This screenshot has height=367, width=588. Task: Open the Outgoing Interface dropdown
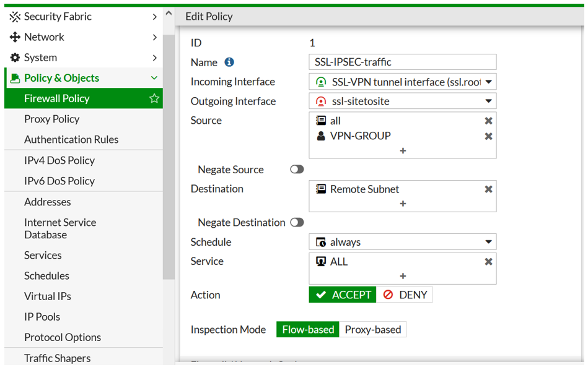488,101
